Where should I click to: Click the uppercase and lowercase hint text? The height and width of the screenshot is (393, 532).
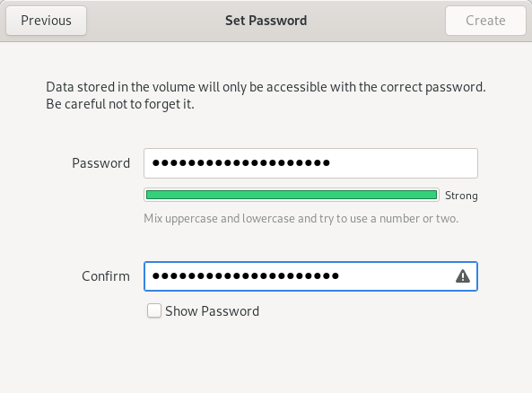point(301,219)
